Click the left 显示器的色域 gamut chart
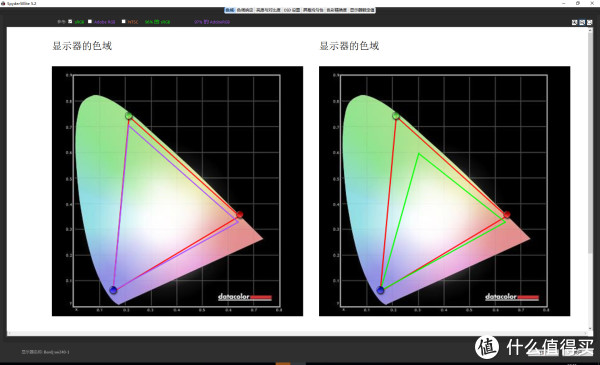The image size is (600, 365). coord(177,191)
